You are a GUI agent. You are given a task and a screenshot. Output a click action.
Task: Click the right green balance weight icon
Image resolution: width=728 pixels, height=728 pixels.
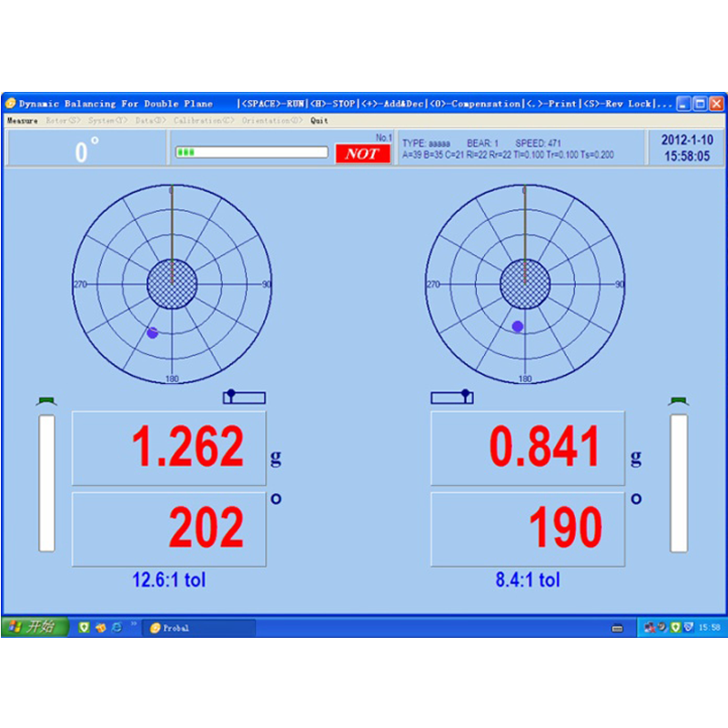(x=681, y=398)
